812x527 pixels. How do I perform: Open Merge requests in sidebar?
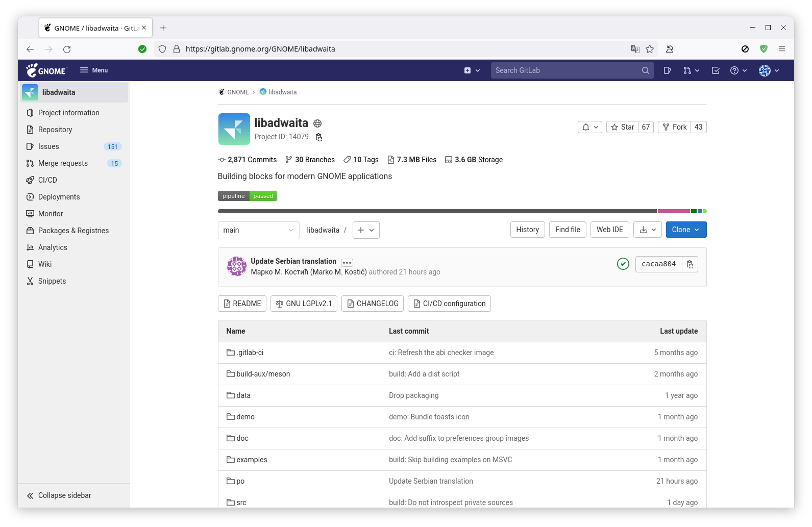[x=63, y=163]
